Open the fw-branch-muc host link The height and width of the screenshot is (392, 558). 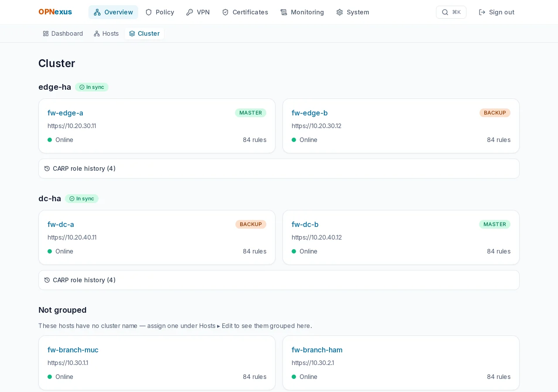(x=73, y=350)
